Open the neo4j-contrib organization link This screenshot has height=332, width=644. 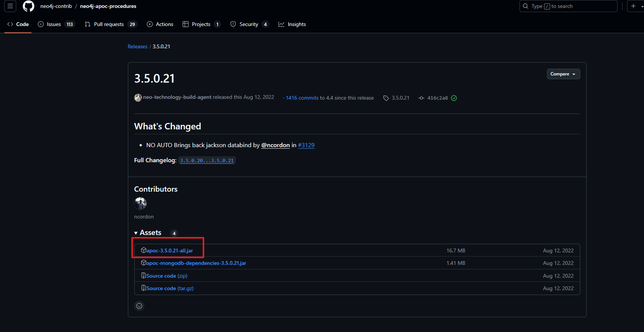[x=56, y=6]
